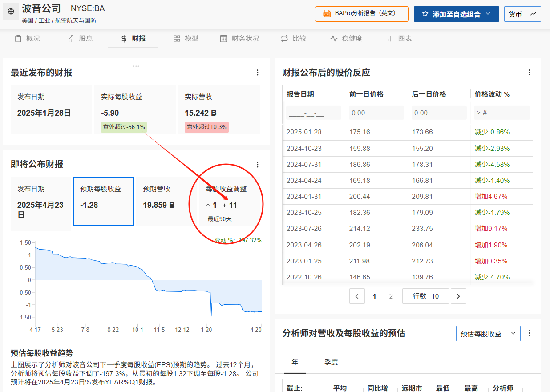
Task: Select the 每股收益调整 card
Action: [x=229, y=201]
